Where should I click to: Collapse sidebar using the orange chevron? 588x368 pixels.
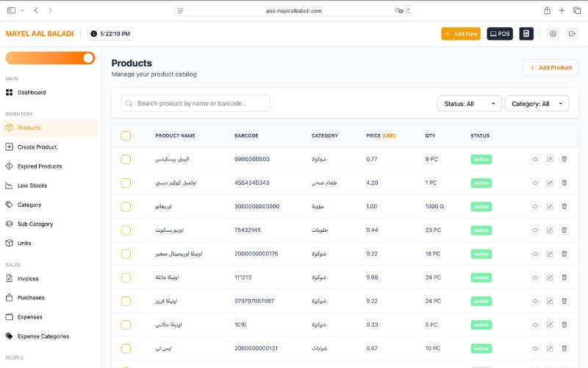click(11, 58)
